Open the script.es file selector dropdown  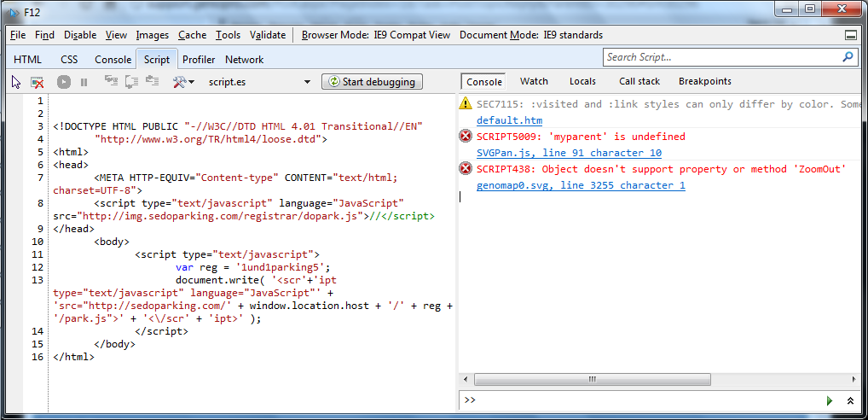click(307, 82)
